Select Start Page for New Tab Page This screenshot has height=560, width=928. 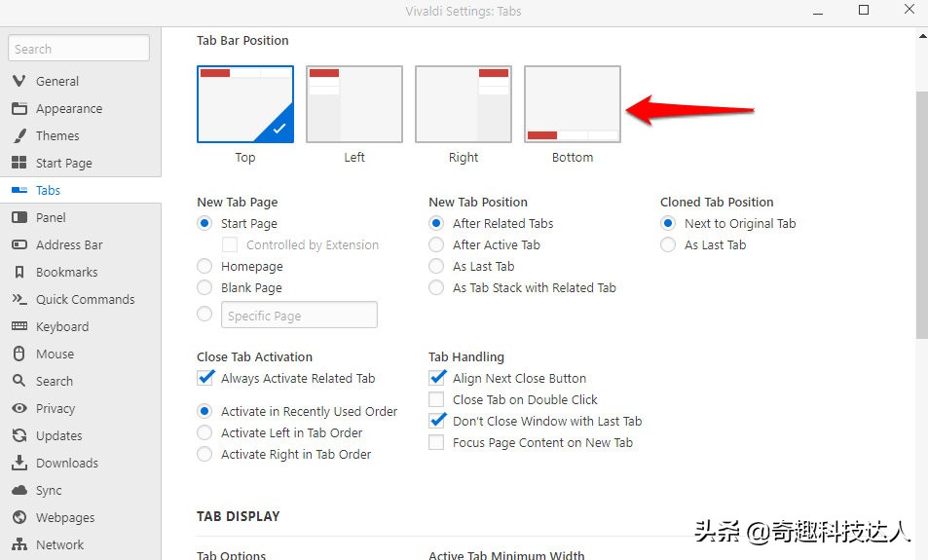pyautogui.click(x=204, y=223)
